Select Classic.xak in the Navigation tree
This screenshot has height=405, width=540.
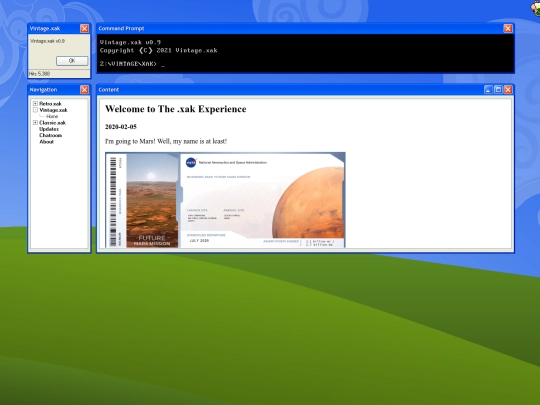click(52, 123)
